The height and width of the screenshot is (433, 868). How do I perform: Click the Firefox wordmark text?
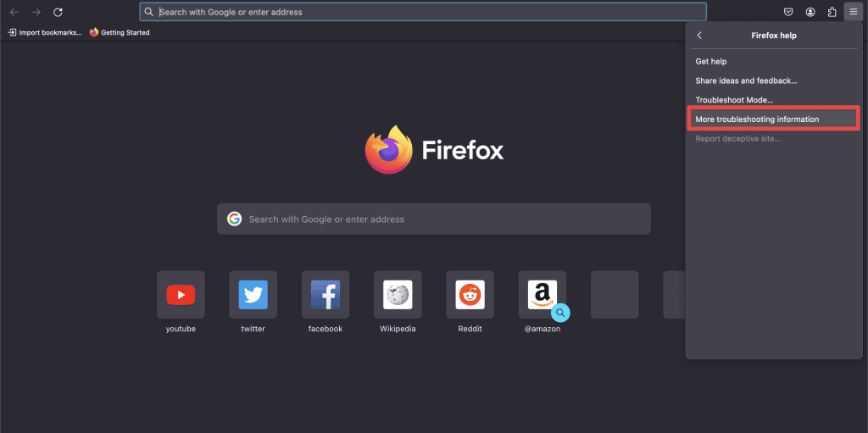(463, 150)
